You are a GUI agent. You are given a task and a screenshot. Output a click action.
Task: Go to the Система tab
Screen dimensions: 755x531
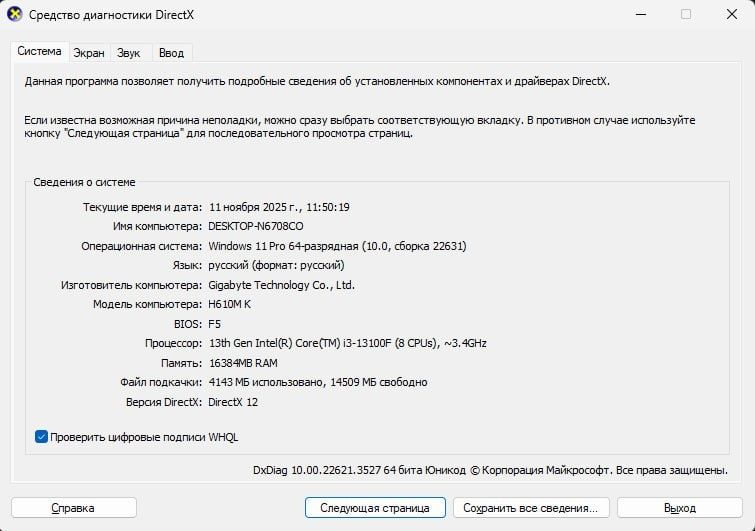pyautogui.click(x=39, y=52)
